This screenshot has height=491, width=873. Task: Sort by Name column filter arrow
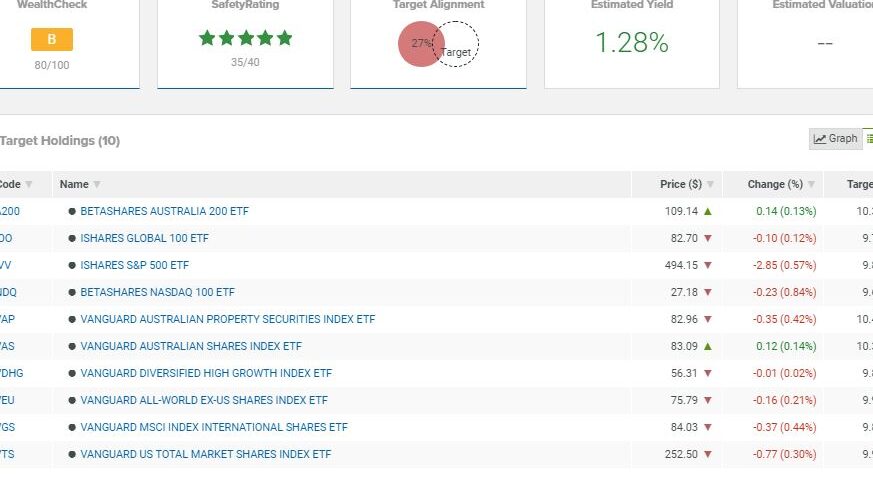point(97,184)
